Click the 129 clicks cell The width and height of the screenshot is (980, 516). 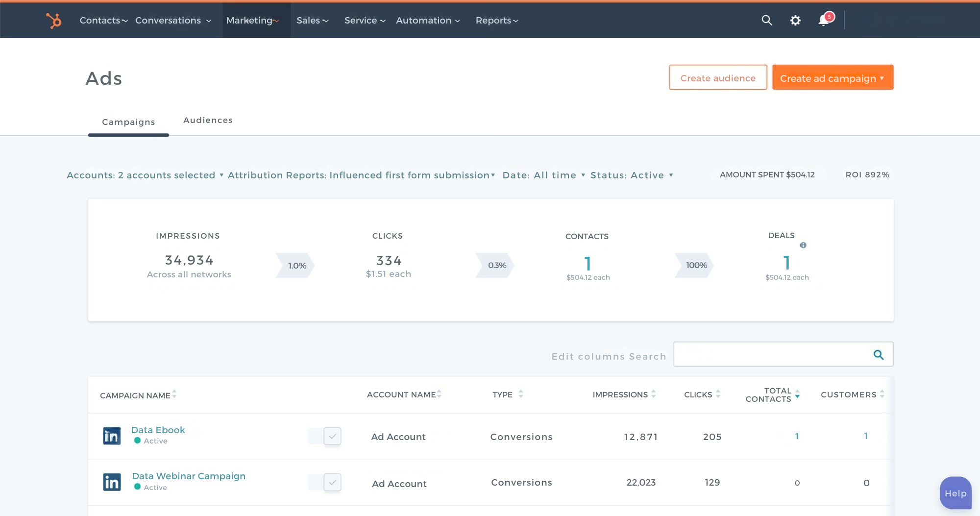click(712, 483)
